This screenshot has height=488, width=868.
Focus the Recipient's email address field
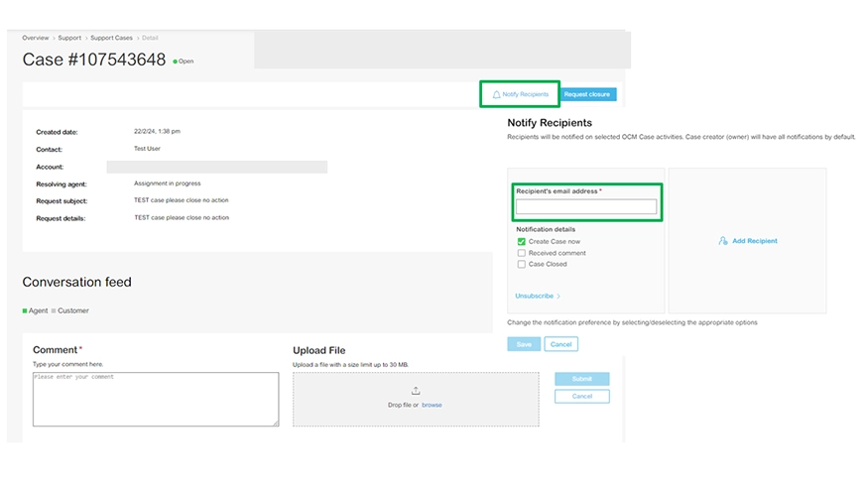[x=586, y=207]
